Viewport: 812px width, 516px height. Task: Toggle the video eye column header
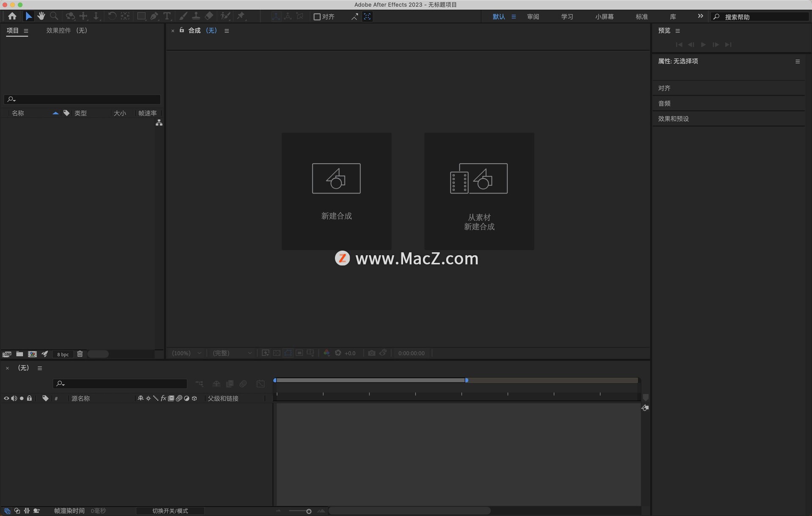[6, 398]
